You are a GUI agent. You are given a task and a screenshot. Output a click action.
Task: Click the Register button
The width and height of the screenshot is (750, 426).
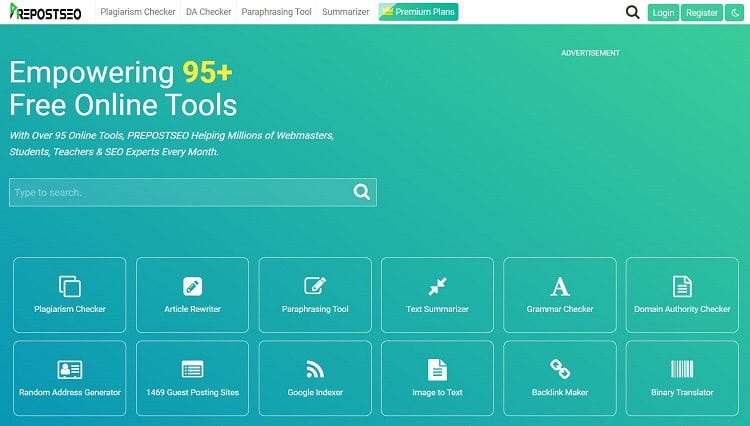click(702, 12)
